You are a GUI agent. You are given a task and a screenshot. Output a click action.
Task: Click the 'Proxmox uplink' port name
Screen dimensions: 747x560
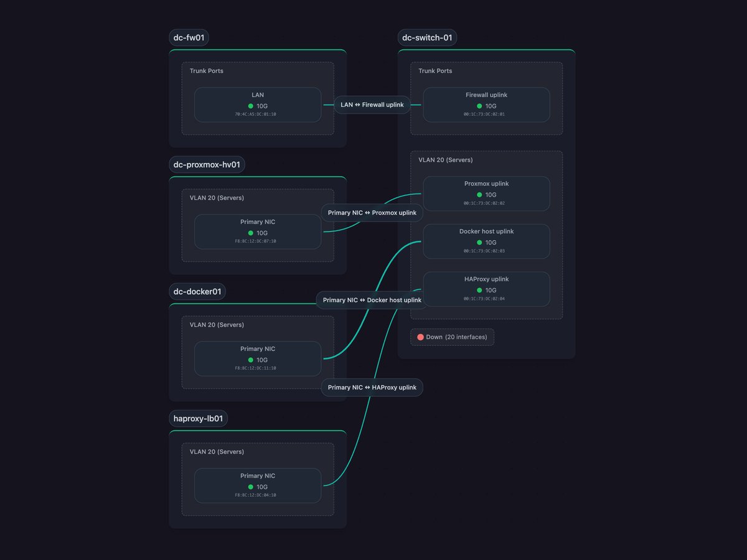click(x=487, y=184)
